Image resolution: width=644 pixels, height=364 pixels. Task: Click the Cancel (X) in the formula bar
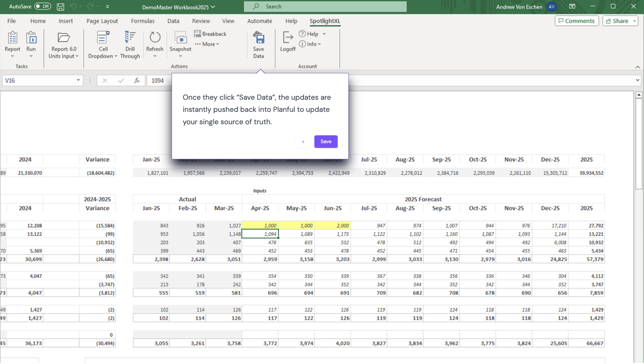(105, 80)
